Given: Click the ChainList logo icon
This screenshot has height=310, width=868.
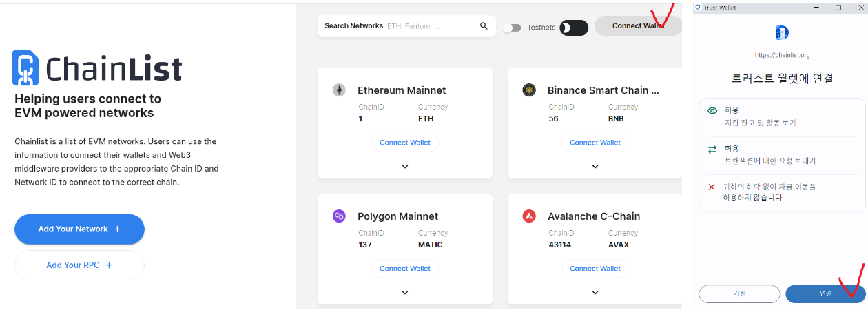Looking at the screenshot, I should [x=26, y=68].
